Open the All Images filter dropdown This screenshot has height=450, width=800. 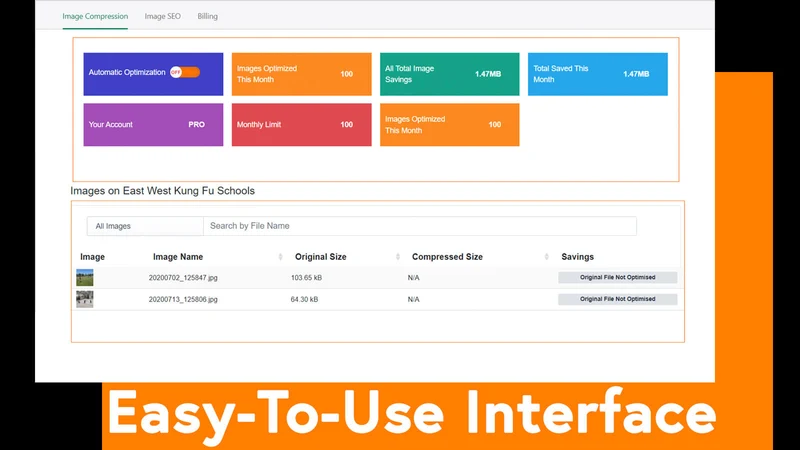(145, 226)
